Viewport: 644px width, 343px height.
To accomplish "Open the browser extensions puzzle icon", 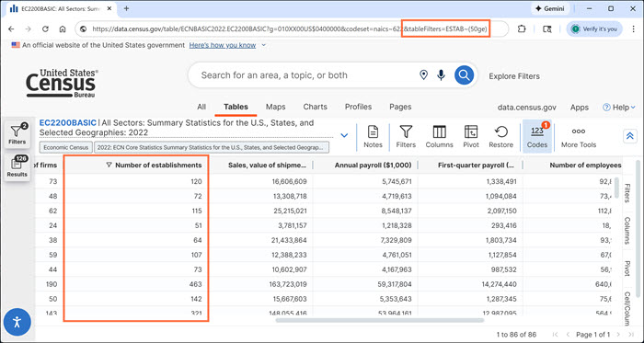I will [x=522, y=29].
